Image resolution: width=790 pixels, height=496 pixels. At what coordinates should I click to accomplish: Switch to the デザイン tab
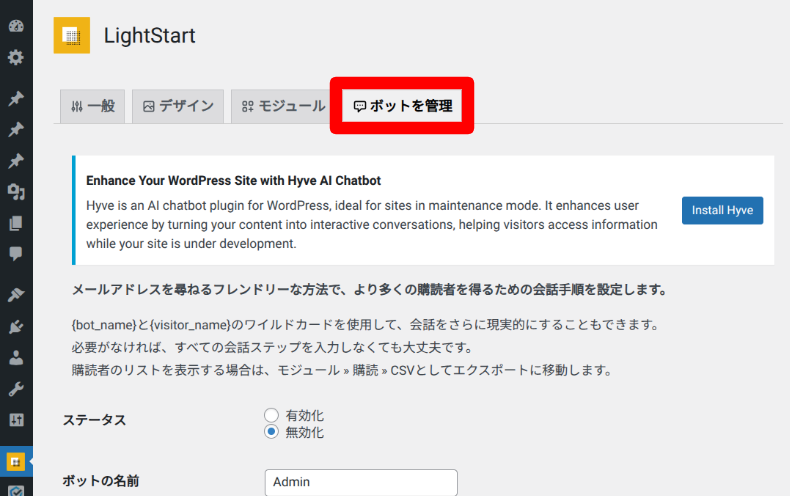click(178, 106)
